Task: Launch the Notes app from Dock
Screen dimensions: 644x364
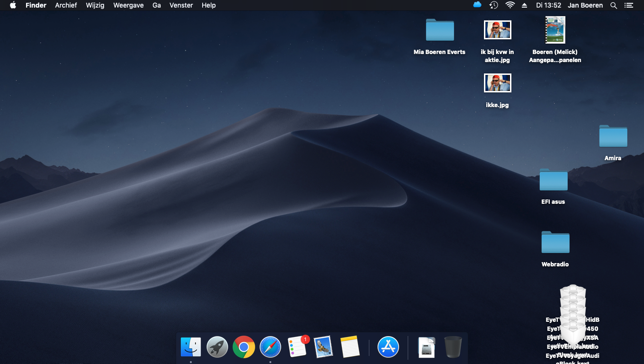Action: pyautogui.click(x=350, y=347)
